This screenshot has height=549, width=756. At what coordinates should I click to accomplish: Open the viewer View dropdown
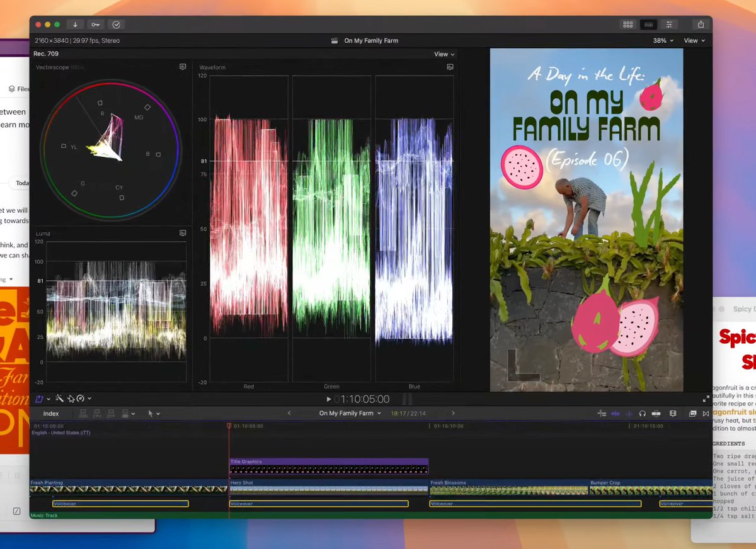coord(694,40)
